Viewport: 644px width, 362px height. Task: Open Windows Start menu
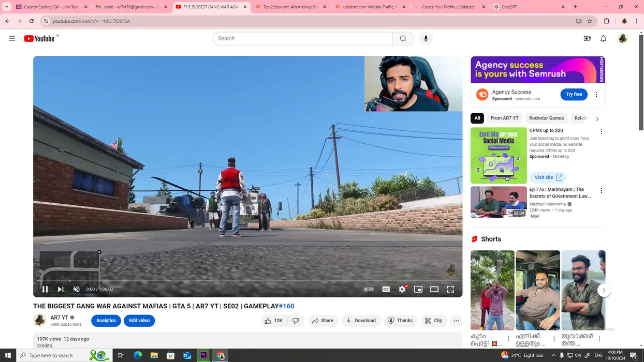pyautogui.click(x=8, y=355)
